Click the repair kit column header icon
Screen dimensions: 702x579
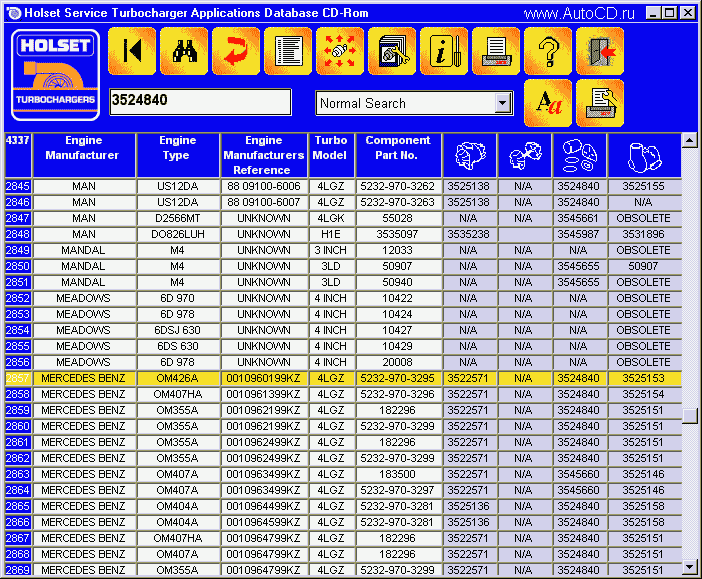tap(580, 155)
